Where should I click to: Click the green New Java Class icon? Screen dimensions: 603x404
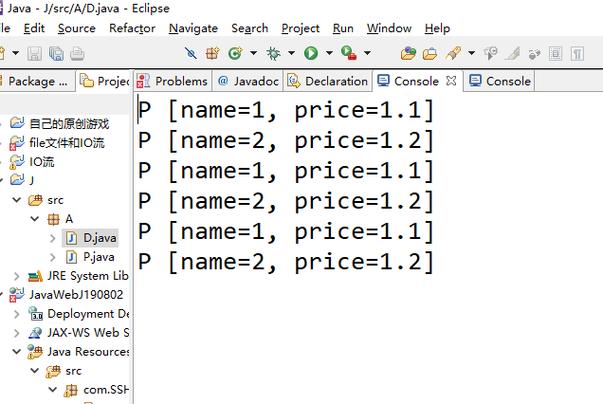pos(235,53)
